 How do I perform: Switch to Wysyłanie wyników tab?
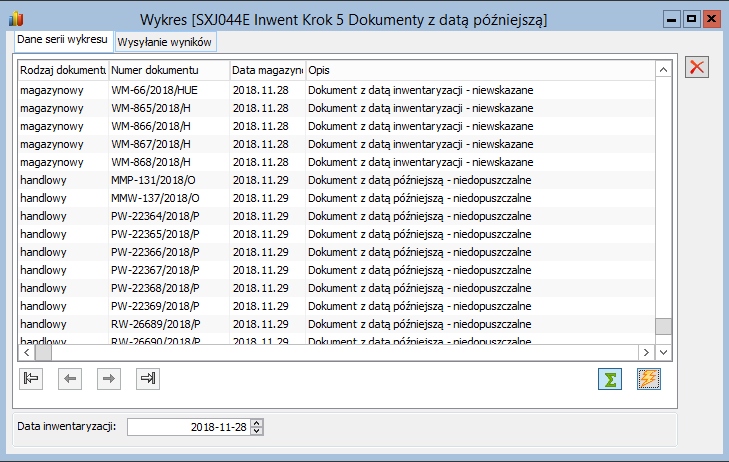pos(165,42)
